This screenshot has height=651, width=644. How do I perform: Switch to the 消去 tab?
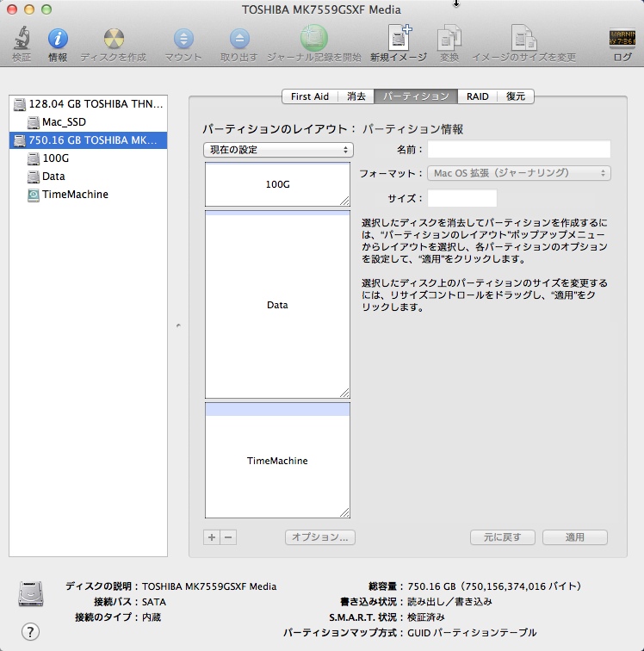pyautogui.click(x=356, y=96)
